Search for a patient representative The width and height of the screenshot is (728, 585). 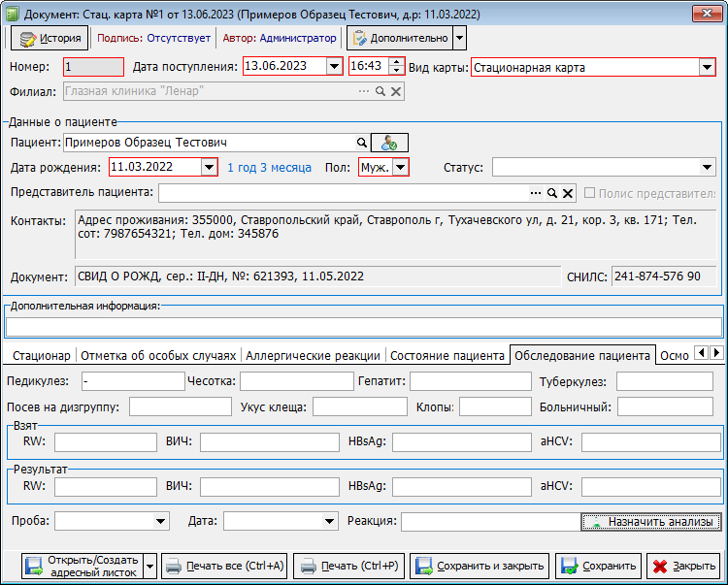(551, 193)
